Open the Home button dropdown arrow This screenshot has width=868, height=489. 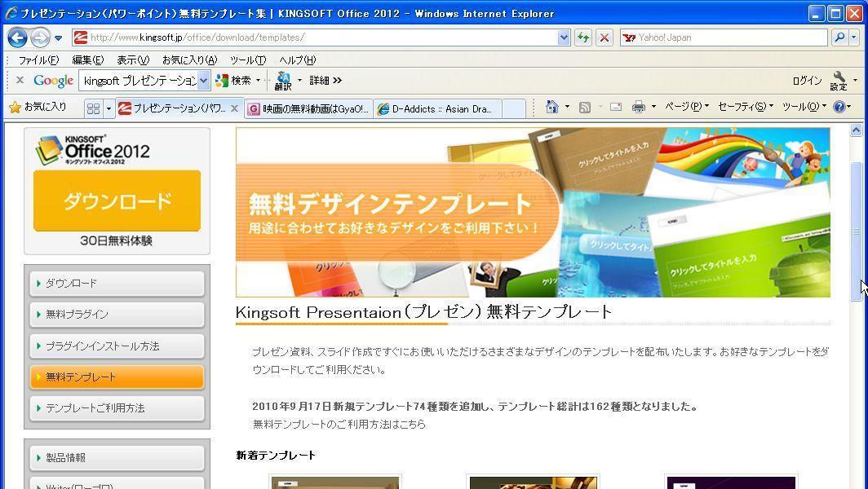point(567,107)
